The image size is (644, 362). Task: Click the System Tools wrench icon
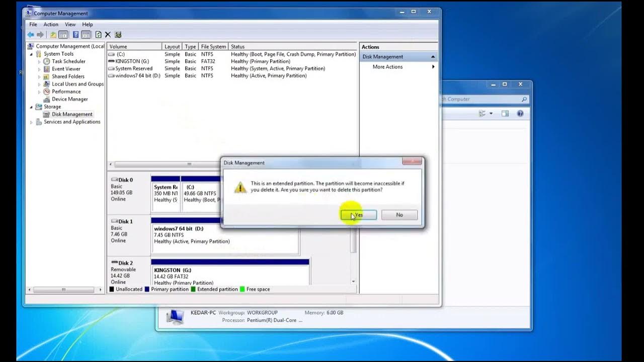[39, 54]
